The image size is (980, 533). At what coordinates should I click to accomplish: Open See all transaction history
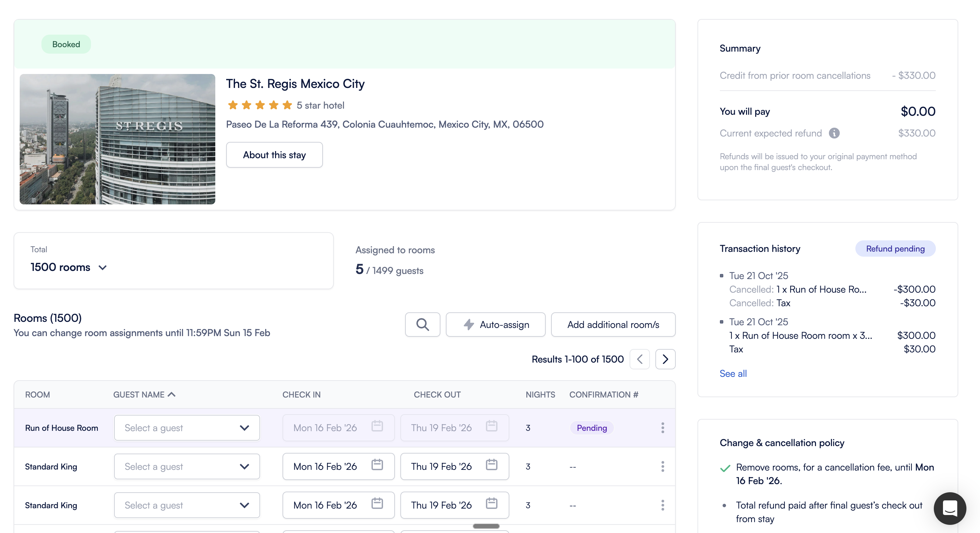(733, 373)
